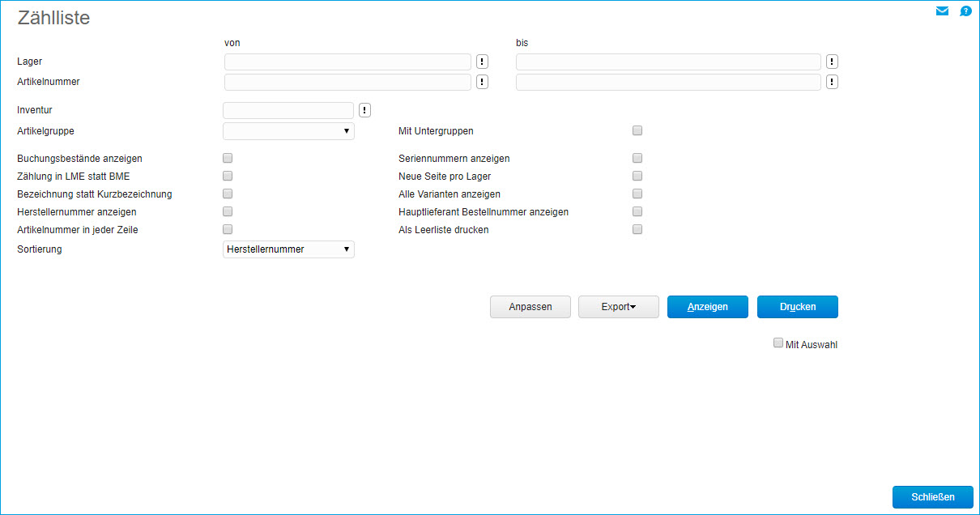Tick the Seriennummern anzeigen checkbox
Viewport: 980px width, 515px height.
click(x=637, y=159)
